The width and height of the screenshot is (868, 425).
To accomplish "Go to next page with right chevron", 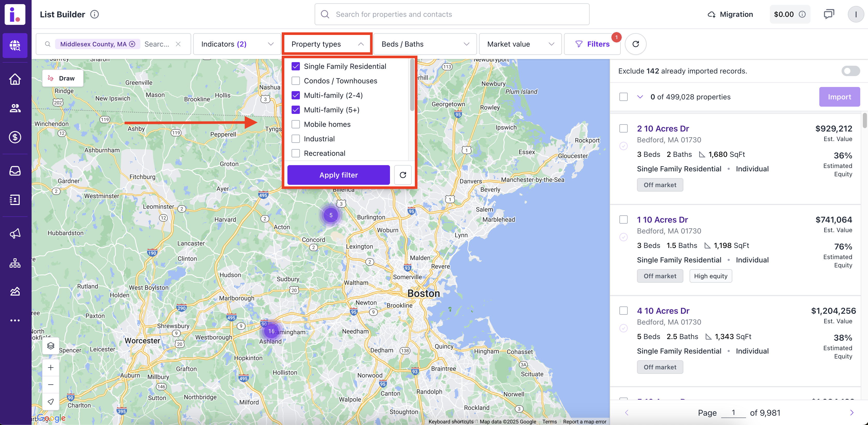I will pyautogui.click(x=852, y=413).
